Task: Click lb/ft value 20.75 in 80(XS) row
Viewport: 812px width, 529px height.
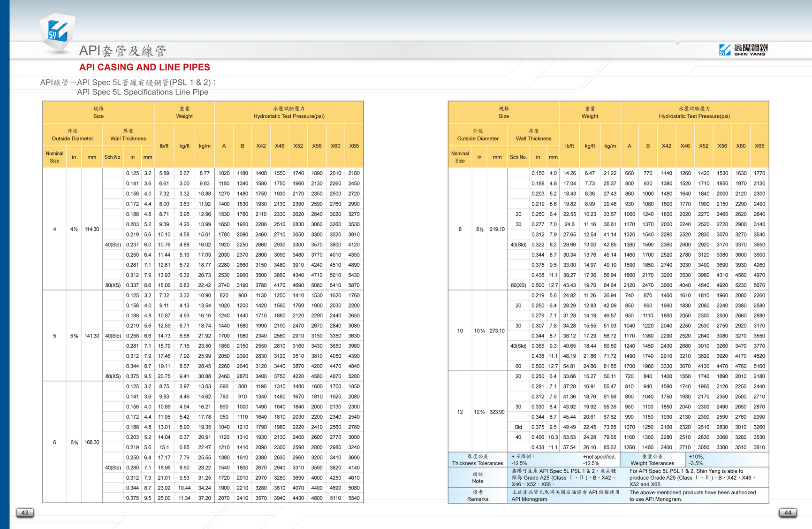Action: [x=164, y=376]
